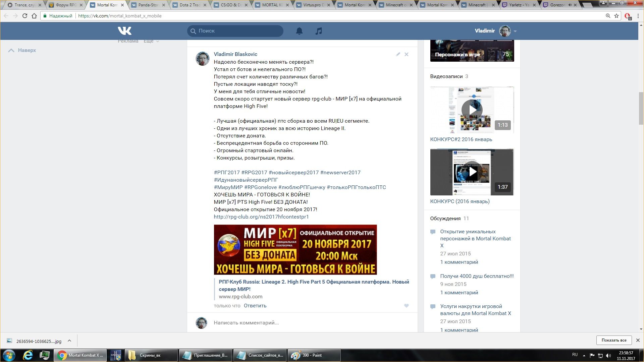The width and height of the screenshot is (644, 362).
Task: Click hashtag #РПГ2017
Action: 227,172
